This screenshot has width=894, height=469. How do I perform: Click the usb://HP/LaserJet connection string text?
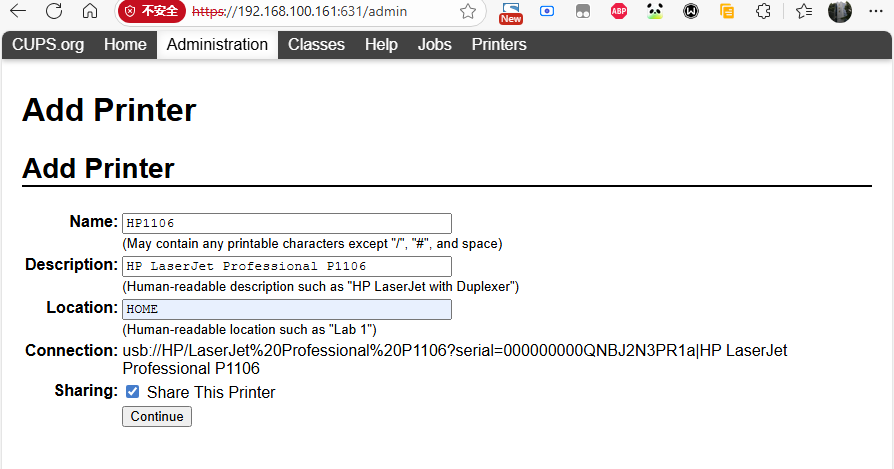tap(455, 359)
